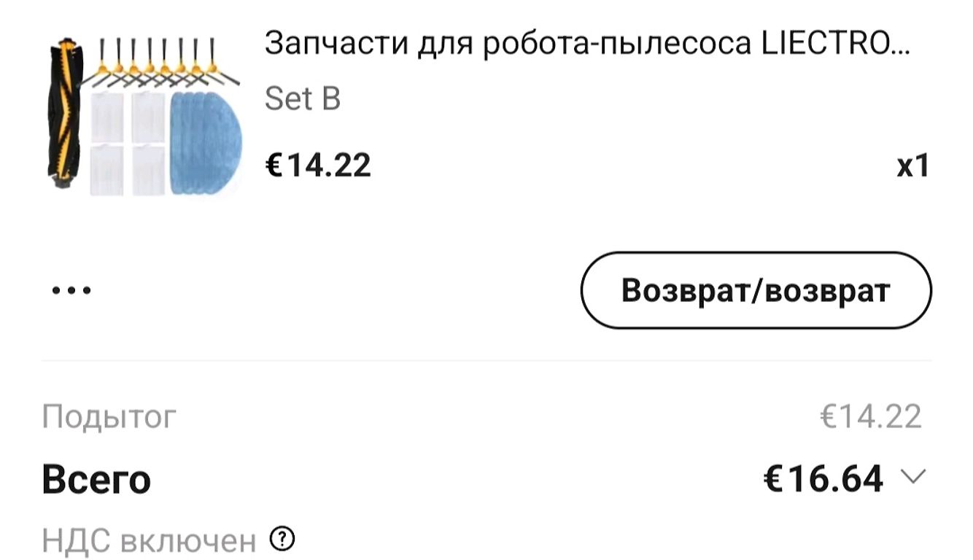Screen dimensions: 973x560
Task: Select the Set B variant label
Action: pos(302,98)
